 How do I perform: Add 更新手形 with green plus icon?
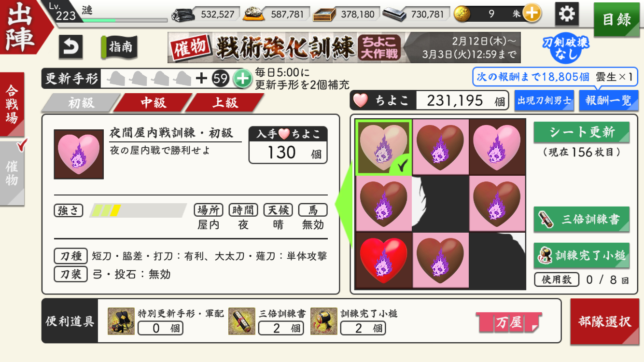pyautogui.click(x=242, y=78)
